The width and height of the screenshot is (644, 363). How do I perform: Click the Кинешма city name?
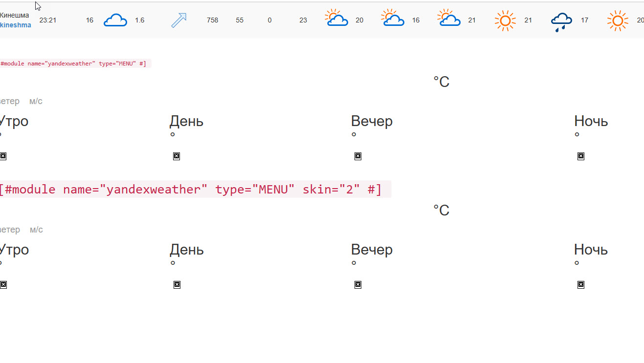[14, 15]
